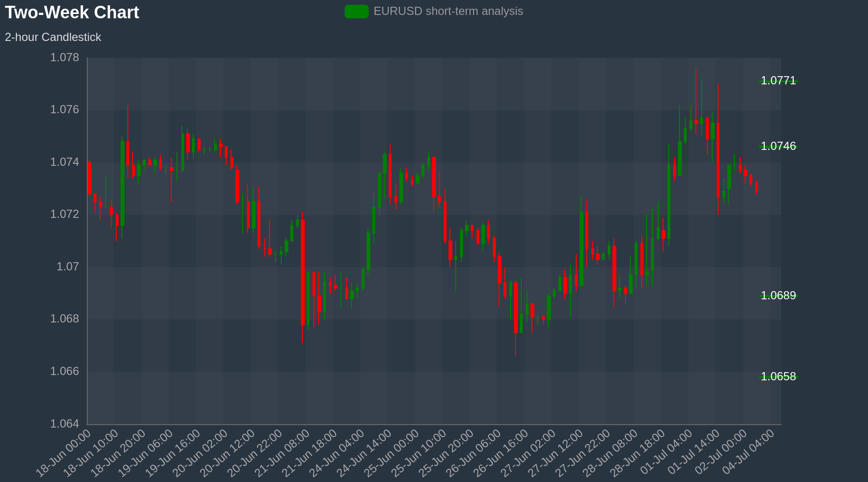This screenshot has height=482, width=868.
Task: Click the 27-Jun 12:00 x-axis label
Action: point(555,454)
